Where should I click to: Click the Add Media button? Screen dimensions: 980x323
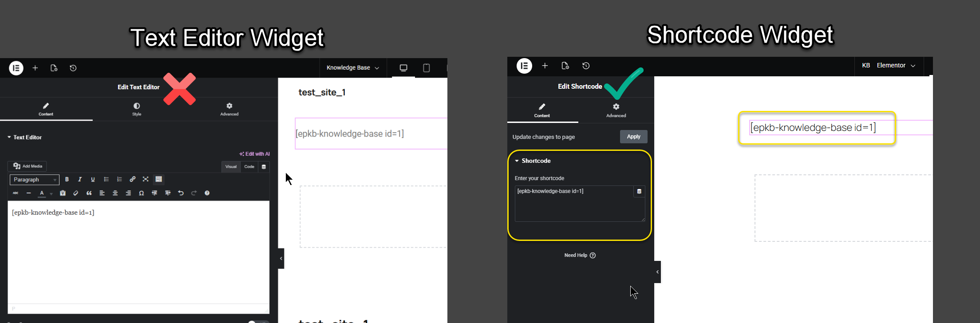click(28, 166)
